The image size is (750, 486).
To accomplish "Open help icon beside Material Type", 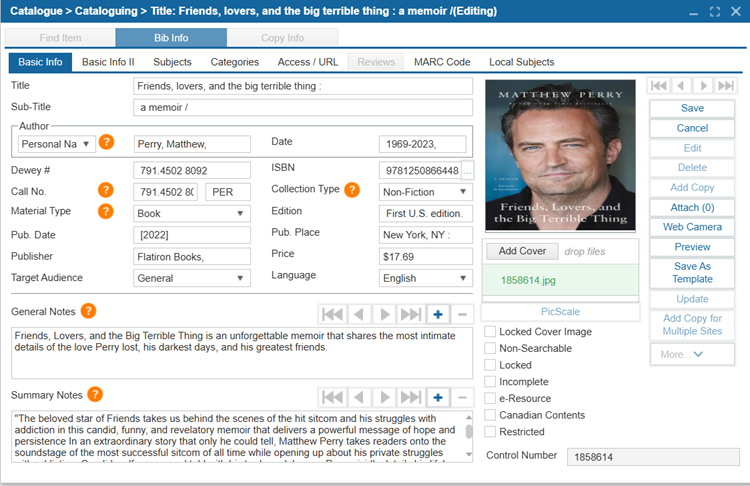I will pos(106,211).
